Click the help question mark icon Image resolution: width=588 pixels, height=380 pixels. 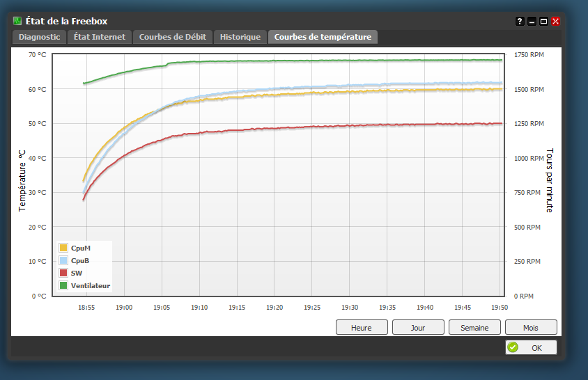[x=520, y=22]
